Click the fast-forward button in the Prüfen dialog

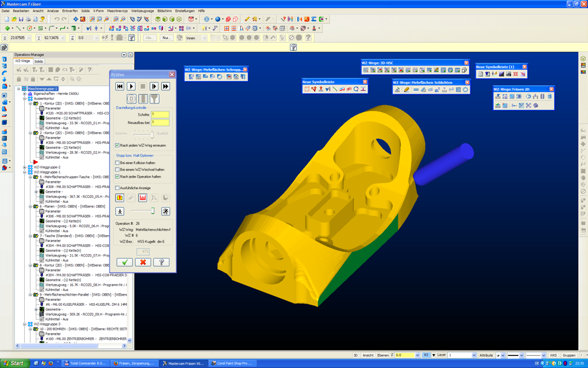tap(165, 86)
